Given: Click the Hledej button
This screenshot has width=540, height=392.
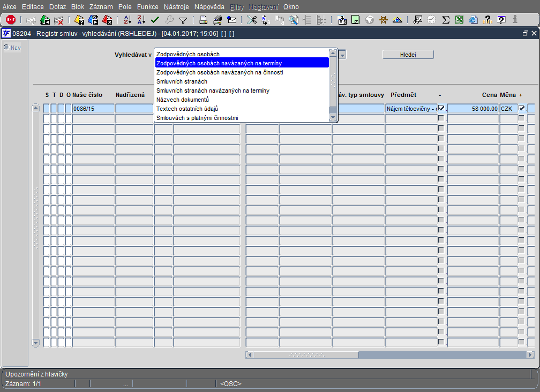Looking at the screenshot, I should [x=408, y=55].
